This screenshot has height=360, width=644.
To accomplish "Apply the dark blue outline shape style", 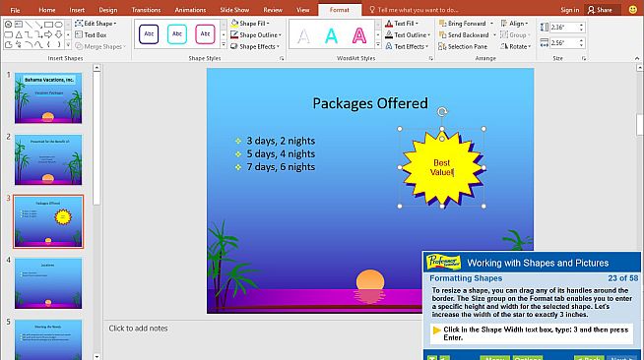I will 149,34.
